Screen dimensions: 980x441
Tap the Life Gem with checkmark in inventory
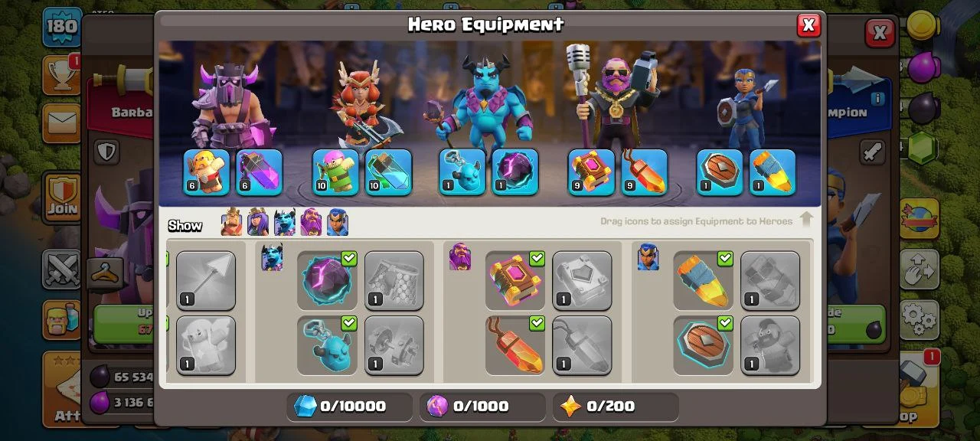click(515, 345)
